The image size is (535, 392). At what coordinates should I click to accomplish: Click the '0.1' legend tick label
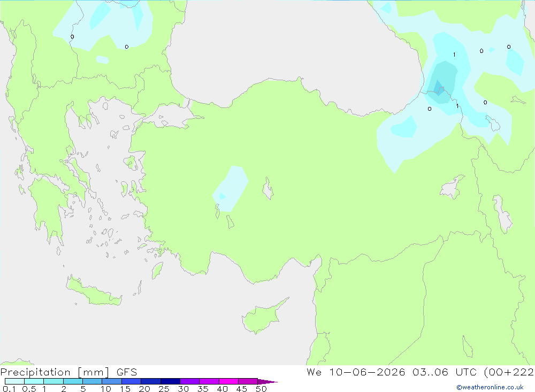tap(9, 389)
